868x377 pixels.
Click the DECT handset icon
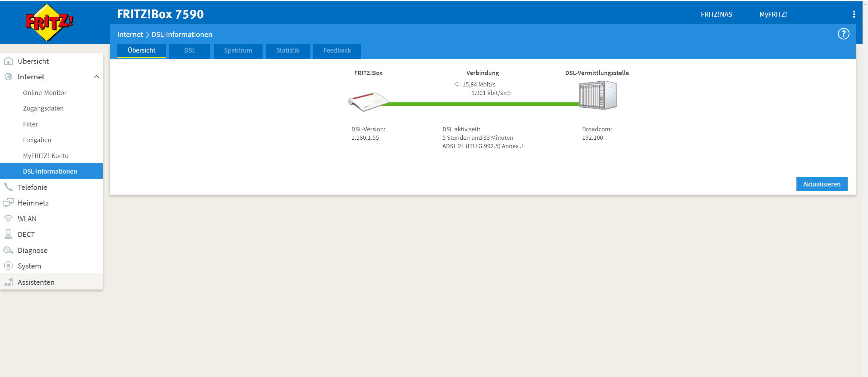[8, 234]
